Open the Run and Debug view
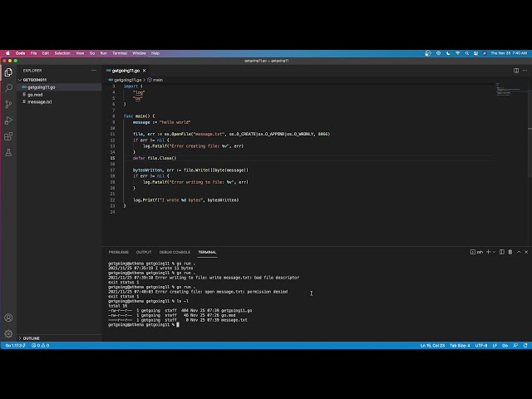 pyautogui.click(x=8, y=121)
